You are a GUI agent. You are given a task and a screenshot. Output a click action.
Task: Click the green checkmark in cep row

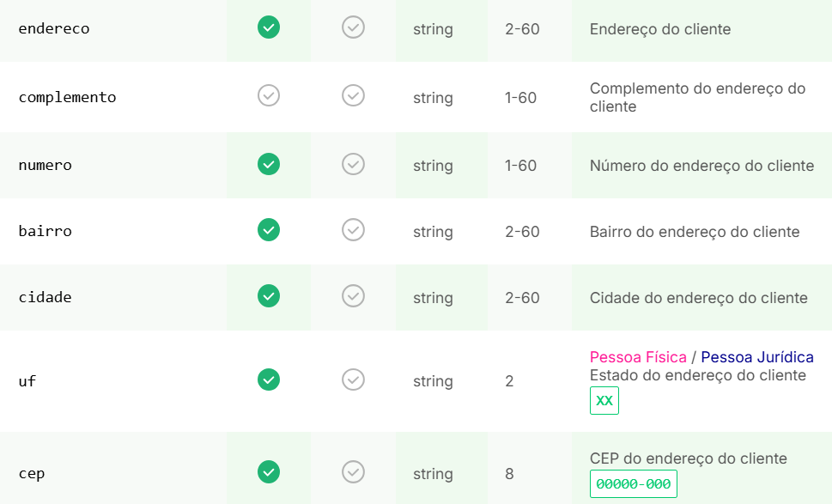(x=269, y=471)
